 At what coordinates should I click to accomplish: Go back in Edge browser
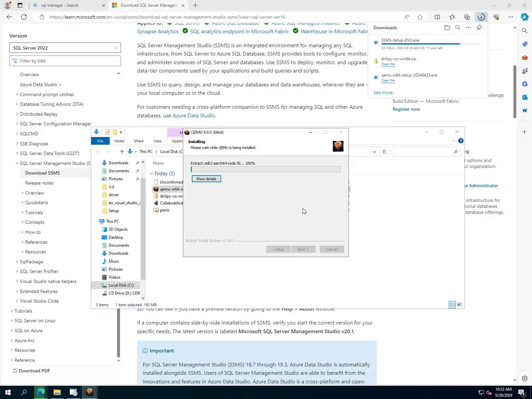click(x=9, y=17)
